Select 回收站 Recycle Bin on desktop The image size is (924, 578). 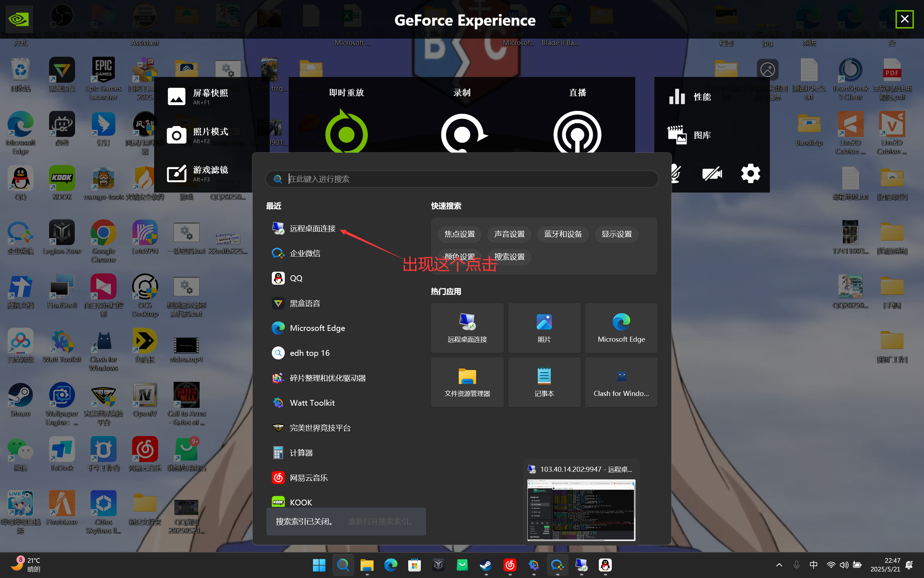[x=21, y=75]
